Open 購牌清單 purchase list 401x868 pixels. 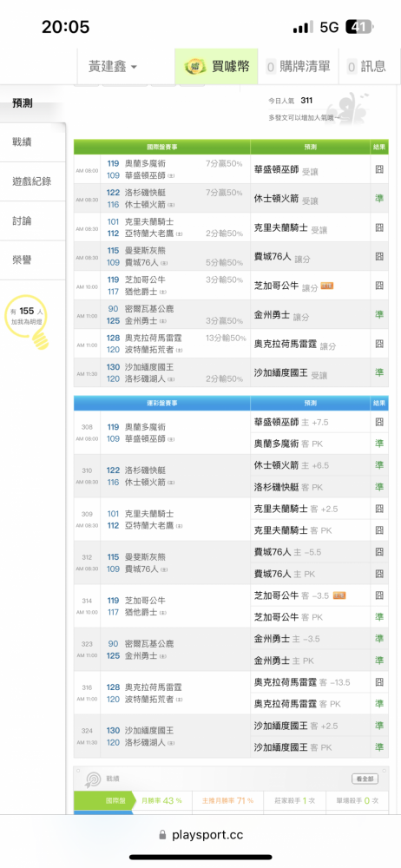point(298,67)
